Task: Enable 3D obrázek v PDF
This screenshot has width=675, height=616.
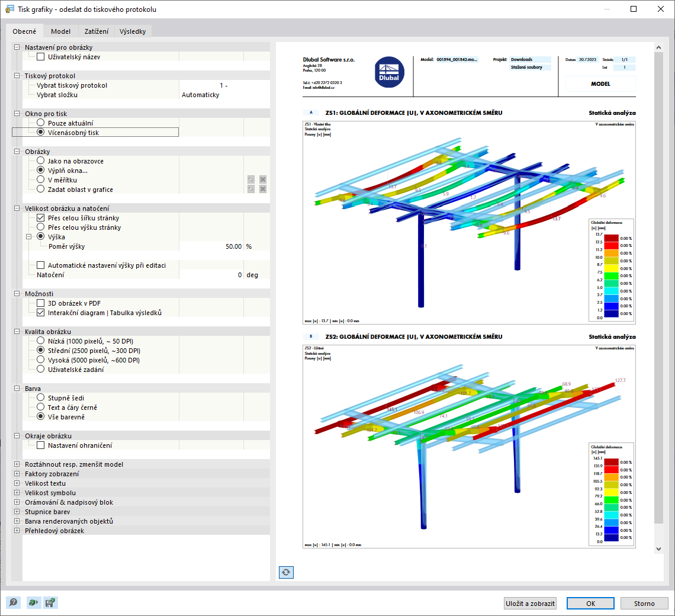Action: click(x=40, y=303)
